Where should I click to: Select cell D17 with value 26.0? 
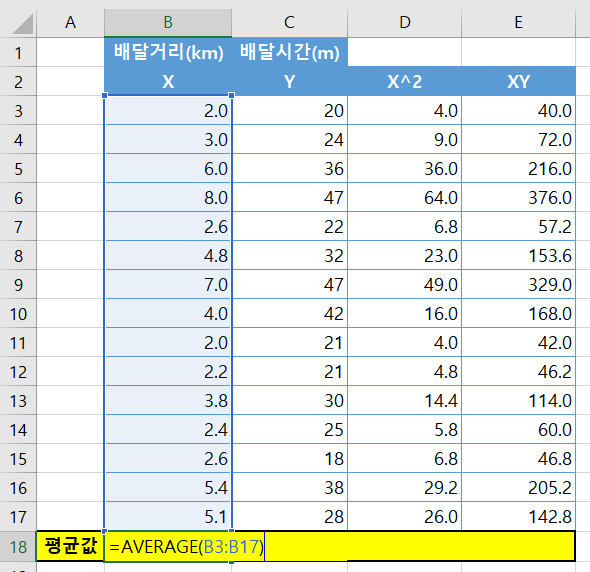(404, 516)
